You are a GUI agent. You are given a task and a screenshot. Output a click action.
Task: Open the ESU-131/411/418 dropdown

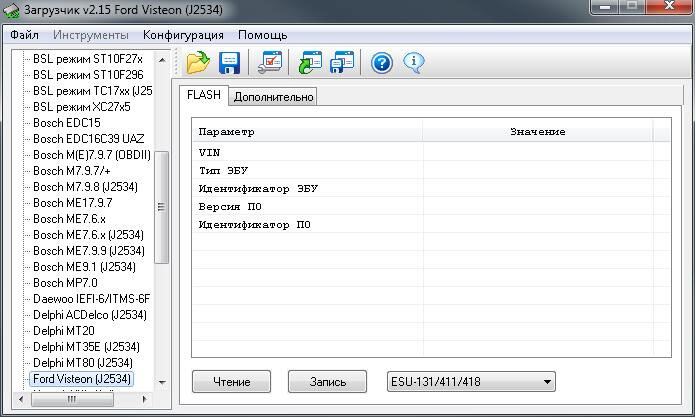pyautogui.click(x=471, y=381)
